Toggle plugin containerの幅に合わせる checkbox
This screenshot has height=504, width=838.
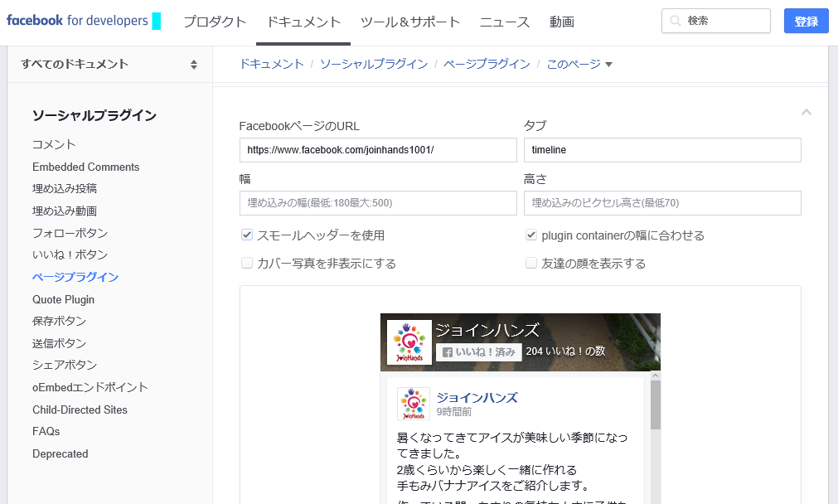coord(531,235)
